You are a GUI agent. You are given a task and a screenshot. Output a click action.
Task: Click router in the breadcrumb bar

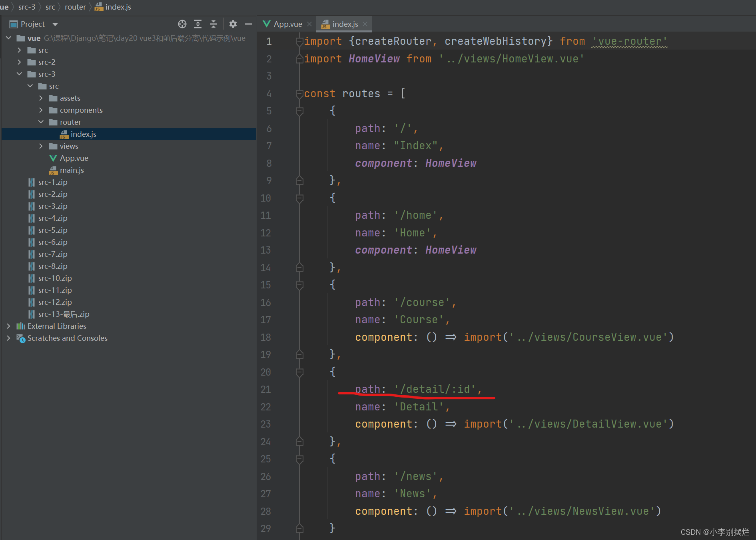point(75,7)
